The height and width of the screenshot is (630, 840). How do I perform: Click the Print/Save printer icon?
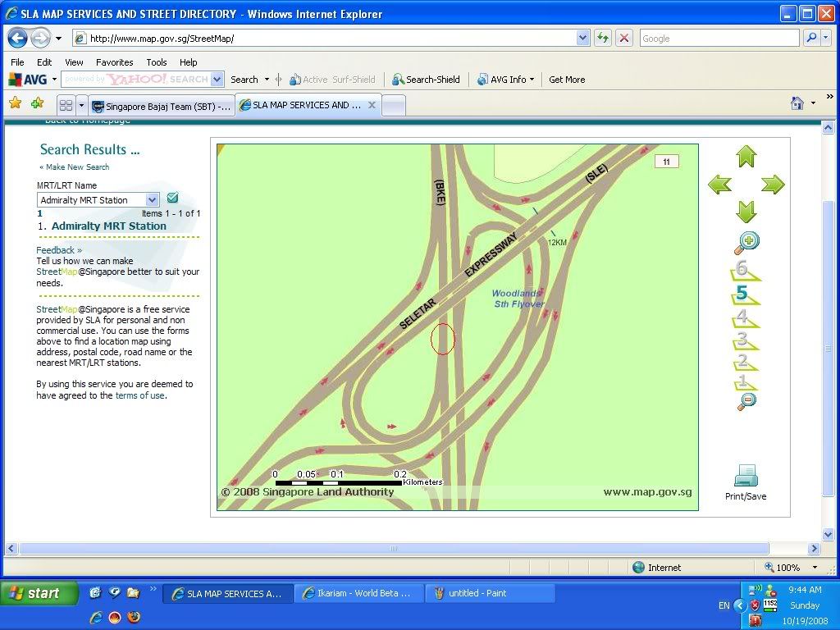click(x=746, y=476)
